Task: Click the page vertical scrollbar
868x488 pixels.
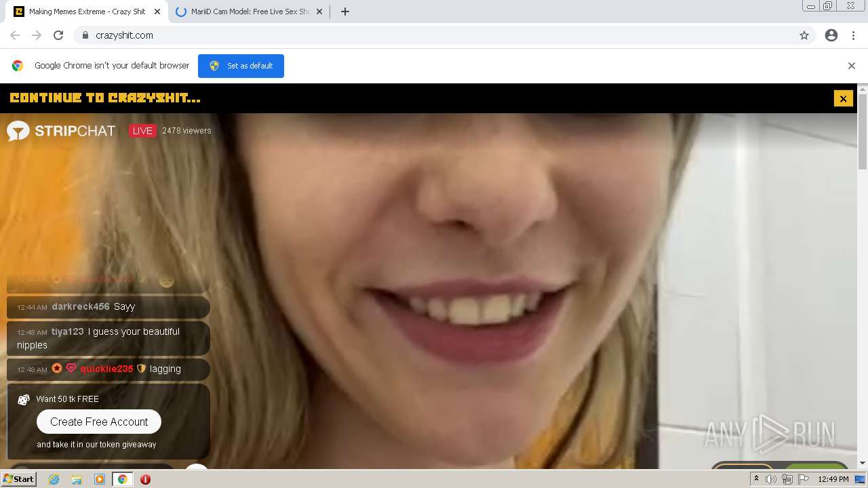Action: click(863, 132)
